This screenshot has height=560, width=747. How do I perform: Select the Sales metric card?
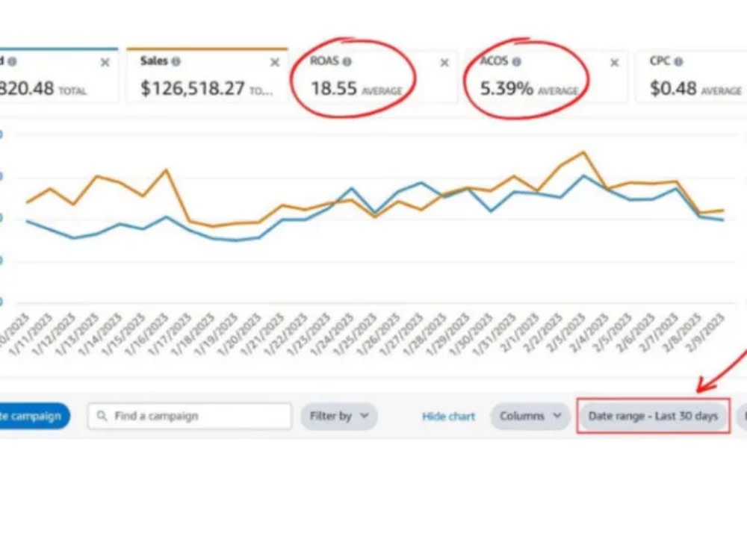[207, 75]
